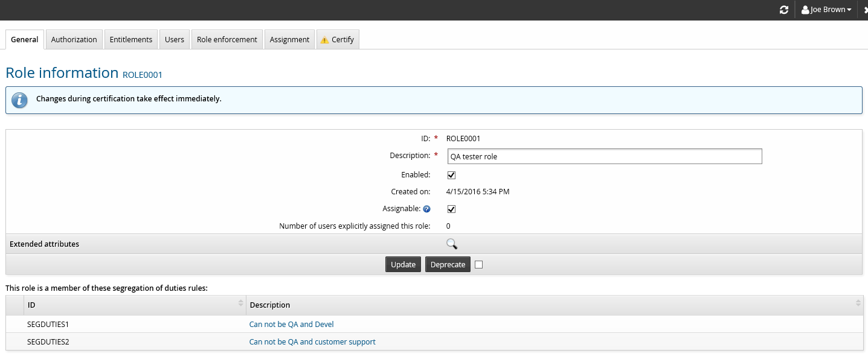Click the close icon at top right
Image resolution: width=868 pixels, height=362 pixels.
point(865,10)
